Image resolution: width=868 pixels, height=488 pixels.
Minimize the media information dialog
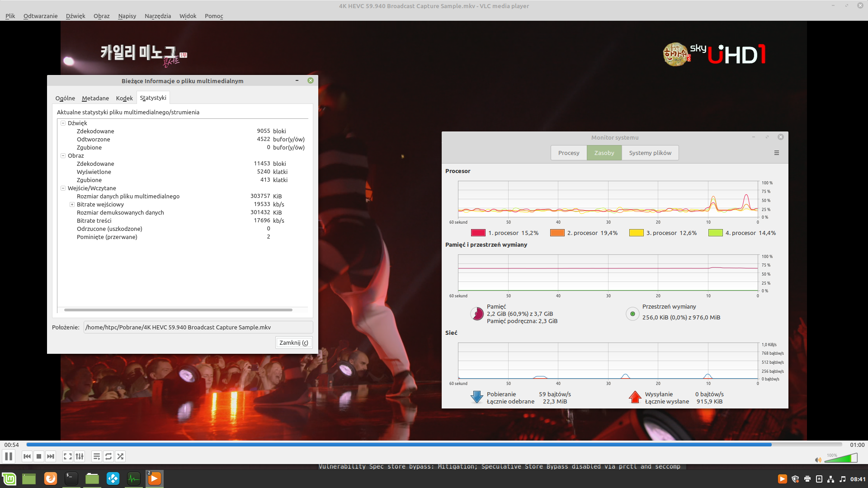click(297, 80)
